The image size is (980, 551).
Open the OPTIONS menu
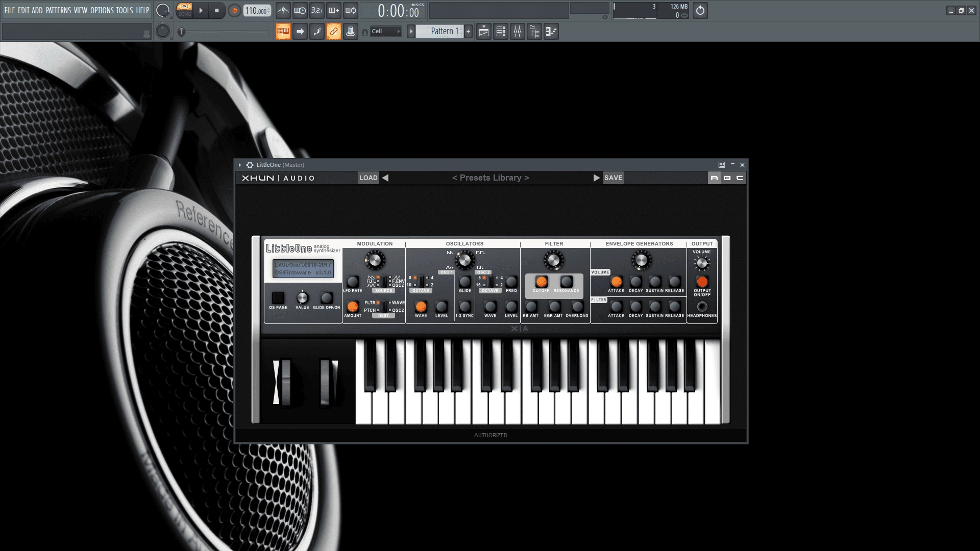point(102,10)
